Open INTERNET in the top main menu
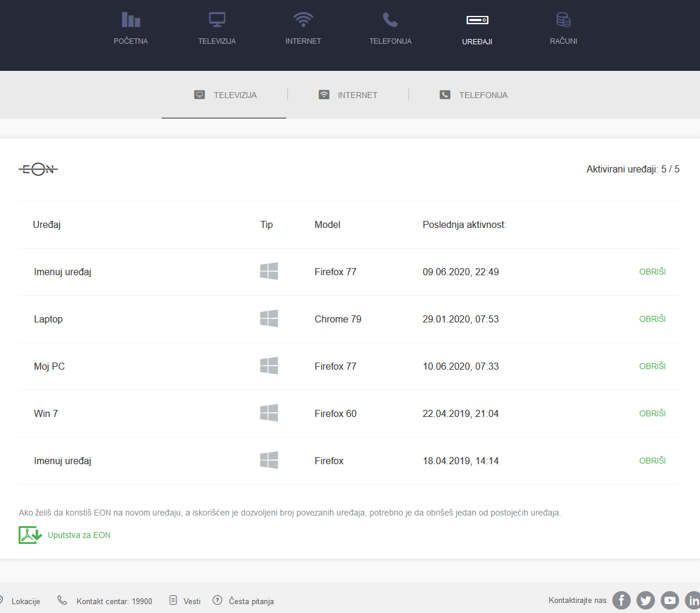Viewport: 700px width, 613px height. (303, 41)
